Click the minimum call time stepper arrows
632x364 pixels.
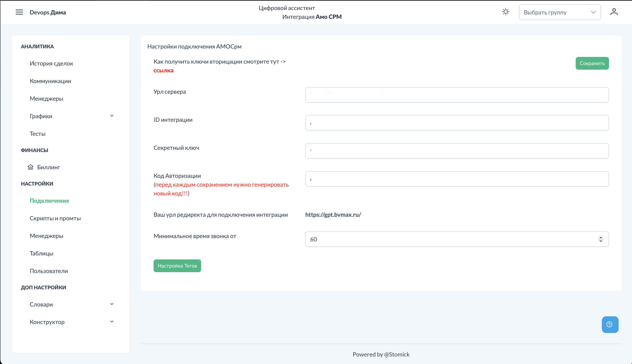pos(600,239)
